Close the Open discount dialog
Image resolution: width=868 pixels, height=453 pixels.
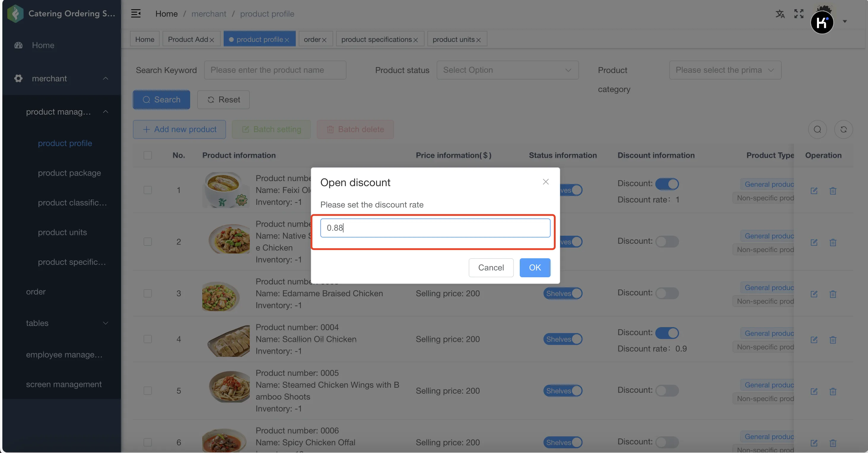pos(546,182)
